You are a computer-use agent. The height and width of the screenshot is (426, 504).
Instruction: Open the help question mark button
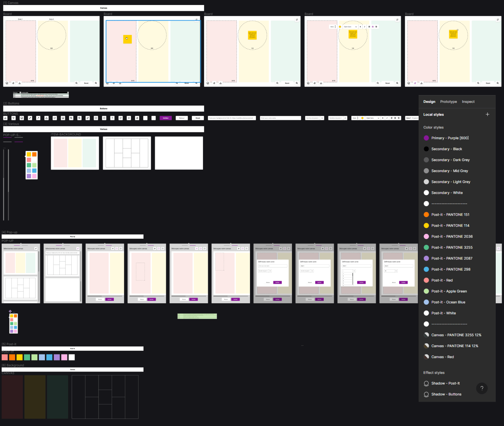pyautogui.click(x=482, y=388)
